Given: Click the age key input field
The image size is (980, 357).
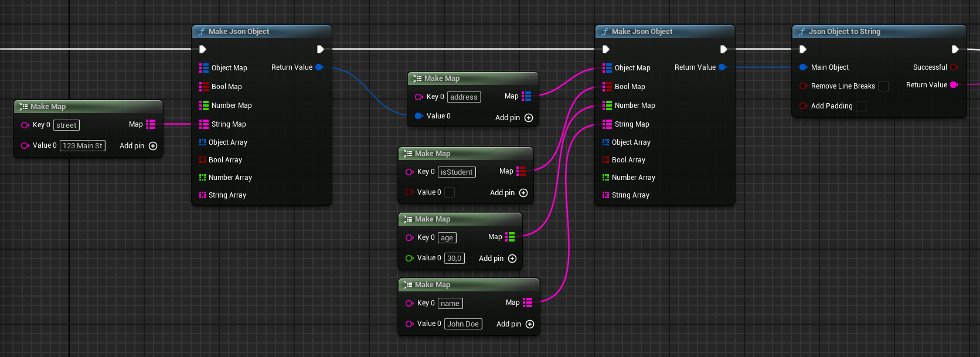Looking at the screenshot, I should coord(447,237).
